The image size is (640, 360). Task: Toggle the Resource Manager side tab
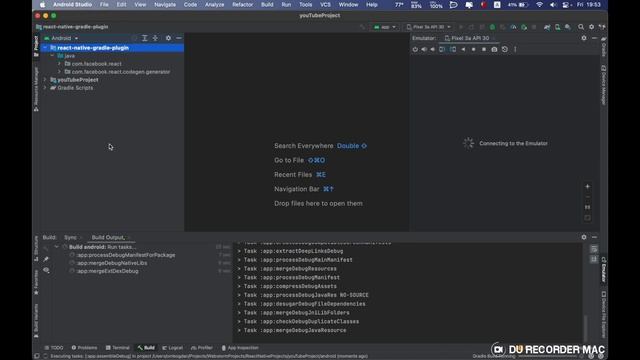36,89
